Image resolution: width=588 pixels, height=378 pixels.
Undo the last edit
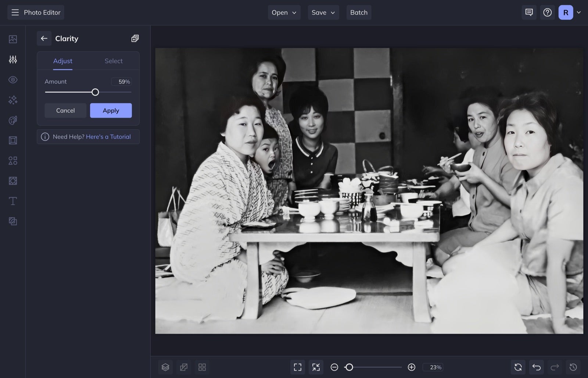[x=536, y=367]
